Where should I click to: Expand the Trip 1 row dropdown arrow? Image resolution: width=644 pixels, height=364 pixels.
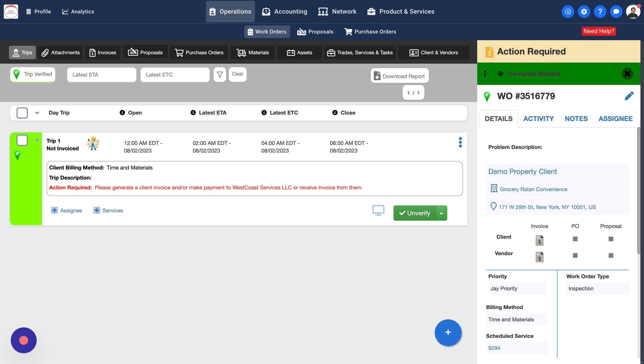[x=37, y=140]
